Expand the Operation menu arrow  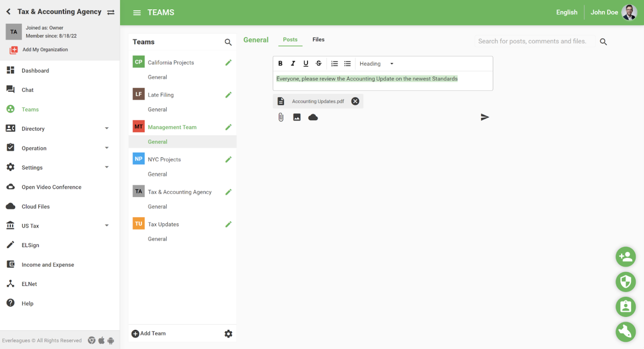tap(107, 148)
